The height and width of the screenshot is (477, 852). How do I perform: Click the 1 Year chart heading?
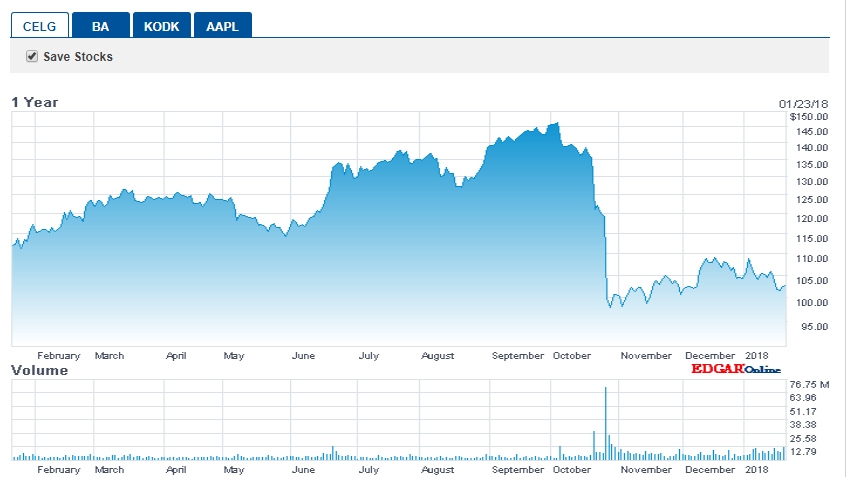point(35,102)
